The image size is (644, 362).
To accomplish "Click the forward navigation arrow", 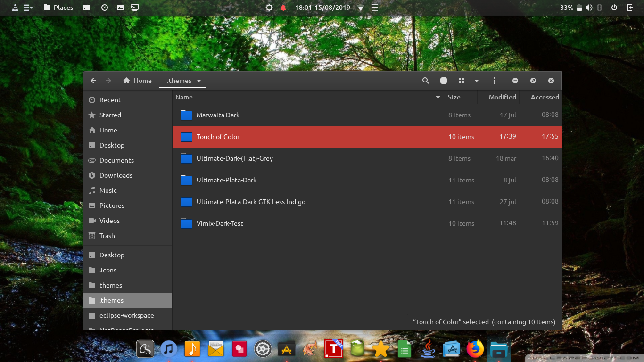I will click(x=108, y=81).
